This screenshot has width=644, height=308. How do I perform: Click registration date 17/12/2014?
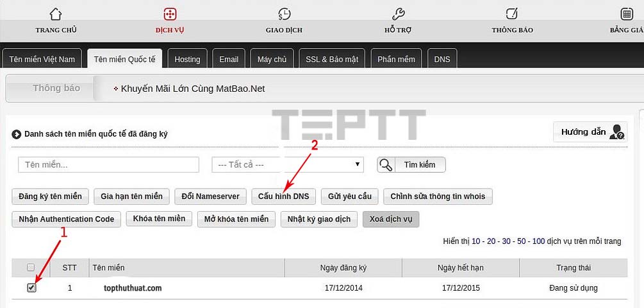tap(343, 288)
